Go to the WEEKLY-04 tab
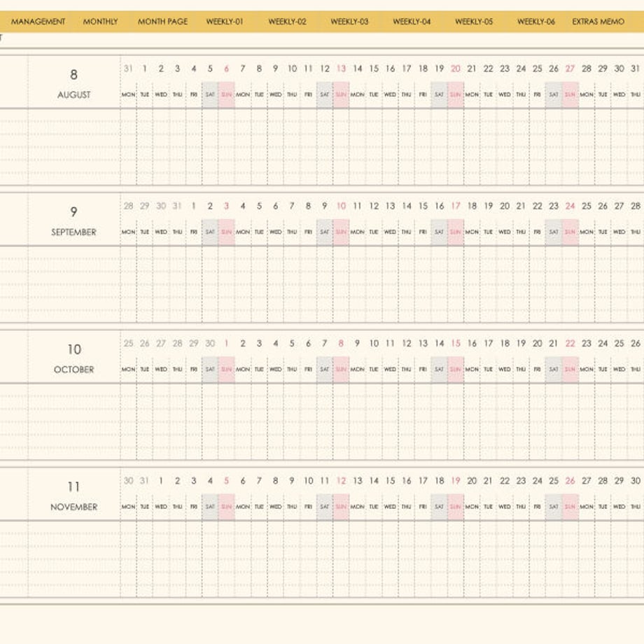Viewport: 644px width, 644px height. 412,22
